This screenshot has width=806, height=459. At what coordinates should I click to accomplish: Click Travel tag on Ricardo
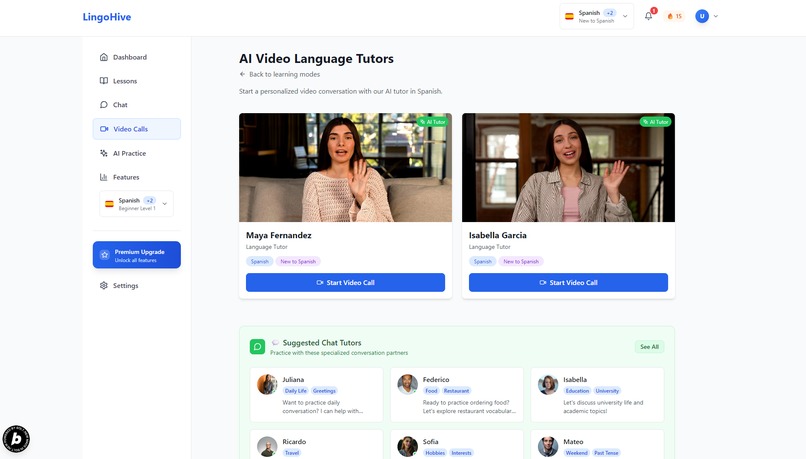point(292,453)
